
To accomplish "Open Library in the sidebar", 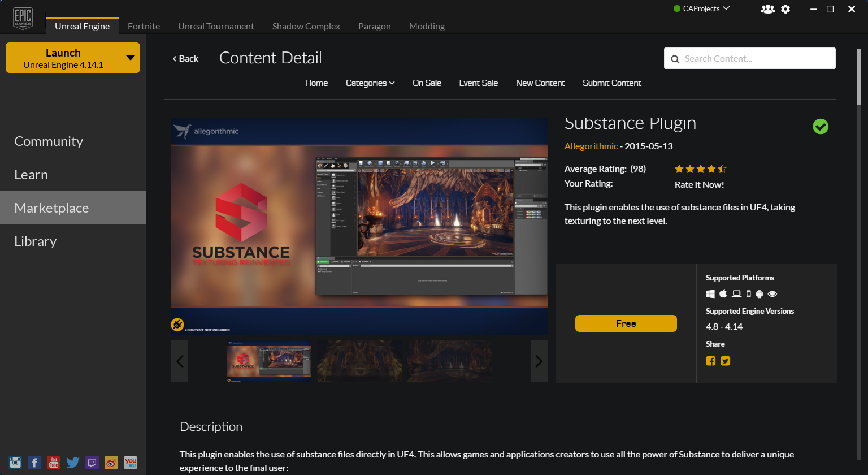I will 73,241.
